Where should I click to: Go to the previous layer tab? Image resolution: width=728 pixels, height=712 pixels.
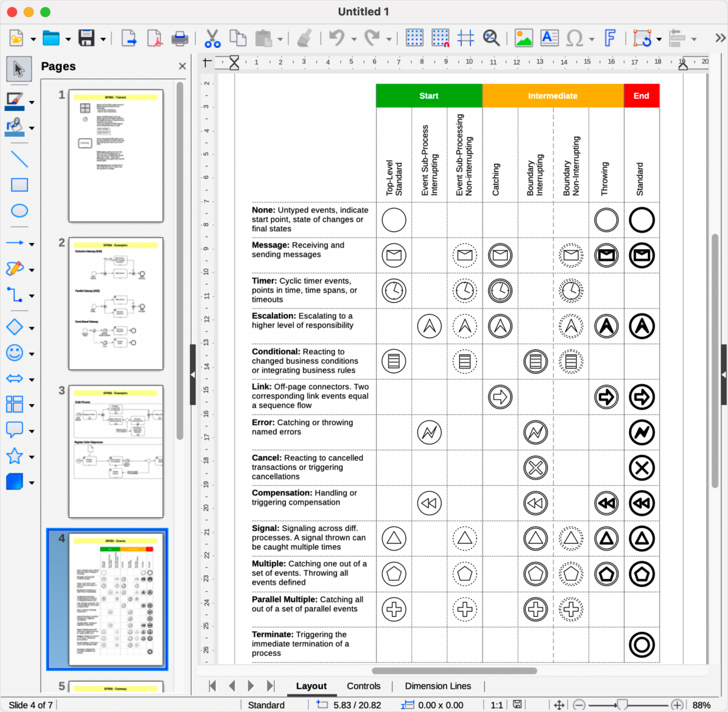[232, 686]
